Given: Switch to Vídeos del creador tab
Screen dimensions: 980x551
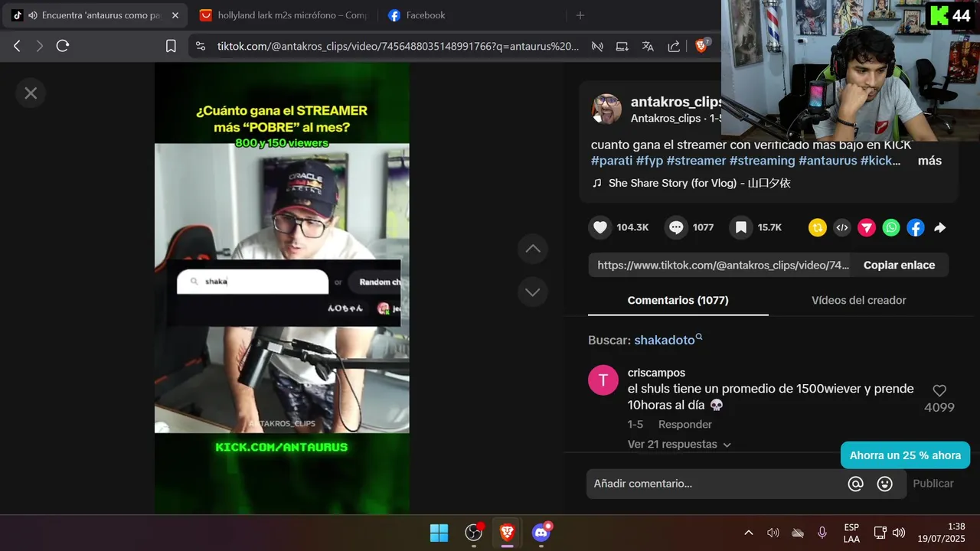Looking at the screenshot, I should click(x=859, y=300).
